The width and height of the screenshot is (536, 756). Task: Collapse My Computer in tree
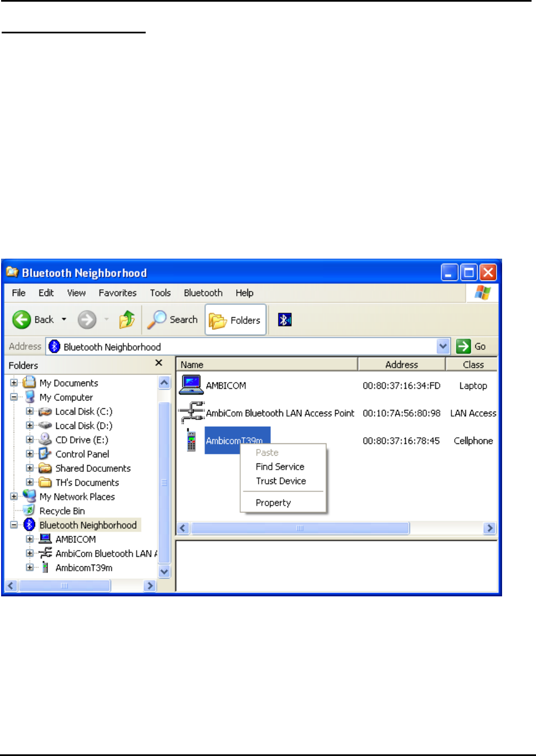14,397
